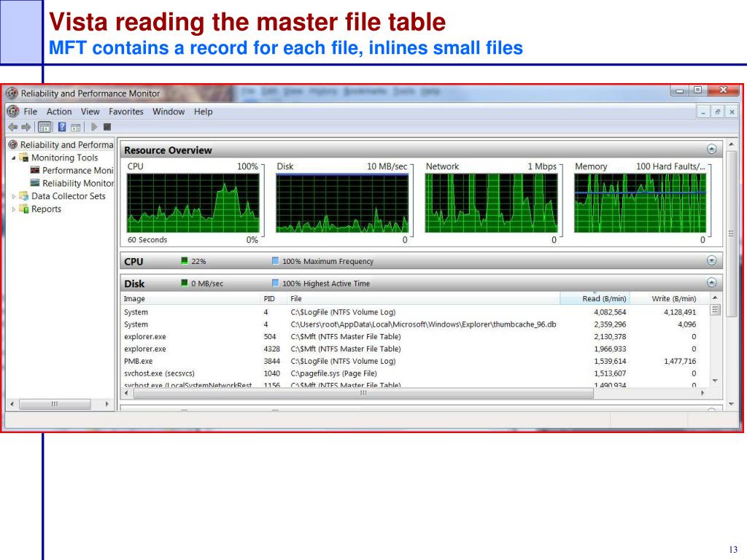The height and width of the screenshot is (560, 747).
Task: Click the blue 100% Maximum Frequency swatch
Action: click(x=275, y=260)
